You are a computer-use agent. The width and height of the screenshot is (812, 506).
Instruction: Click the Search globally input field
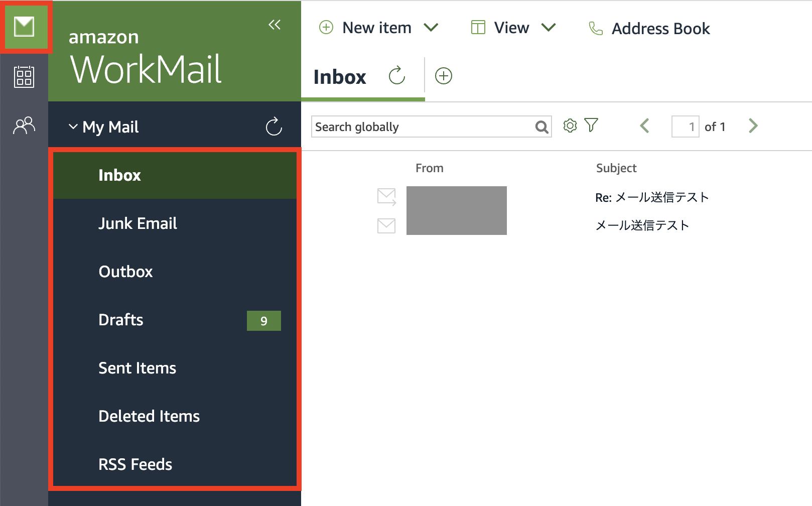423,127
